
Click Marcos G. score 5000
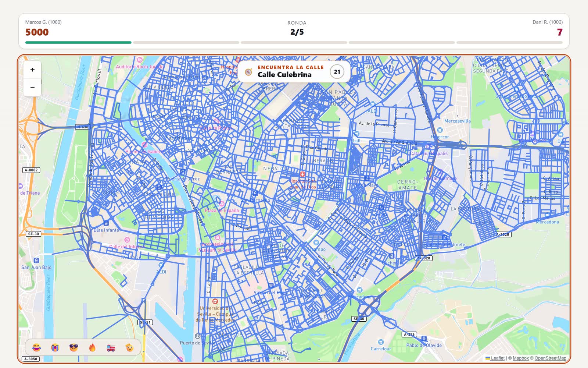pyautogui.click(x=37, y=32)
